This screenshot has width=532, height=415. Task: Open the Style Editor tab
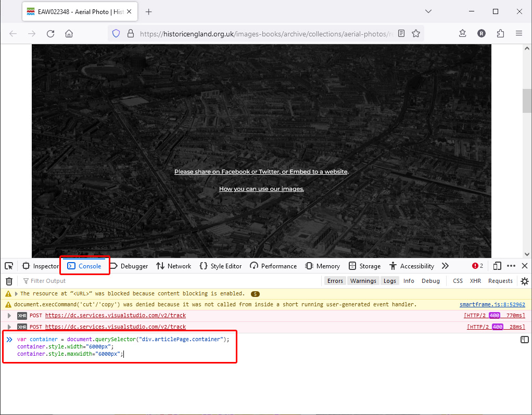pyautogui.click(x=221, y=266)
